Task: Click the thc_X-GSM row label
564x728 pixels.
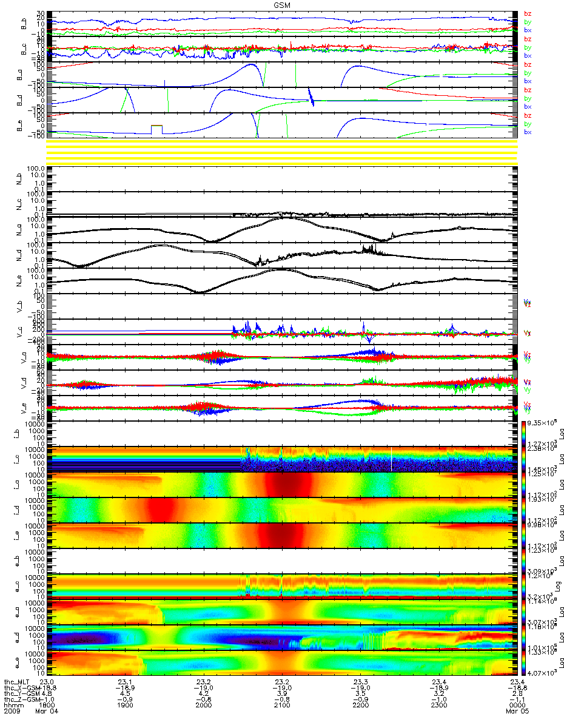Action: click(x=21, y=689)
